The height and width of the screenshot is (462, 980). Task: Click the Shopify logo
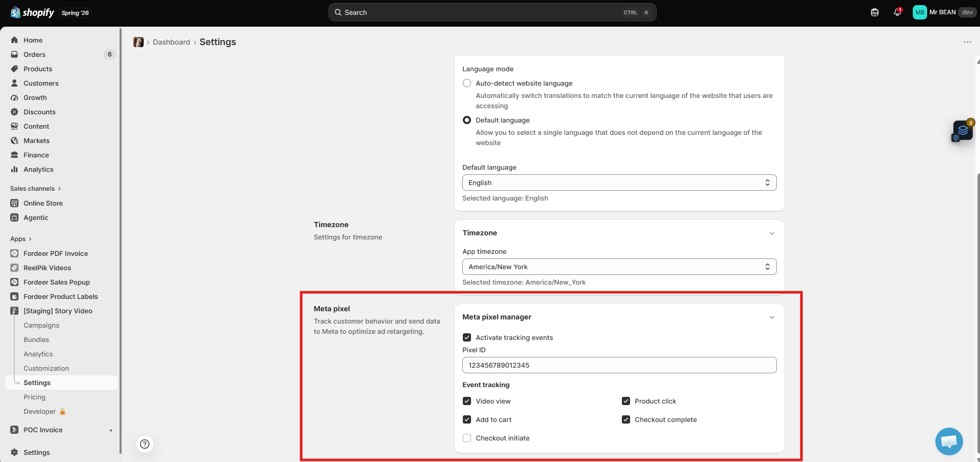click(x=32, y=12)
